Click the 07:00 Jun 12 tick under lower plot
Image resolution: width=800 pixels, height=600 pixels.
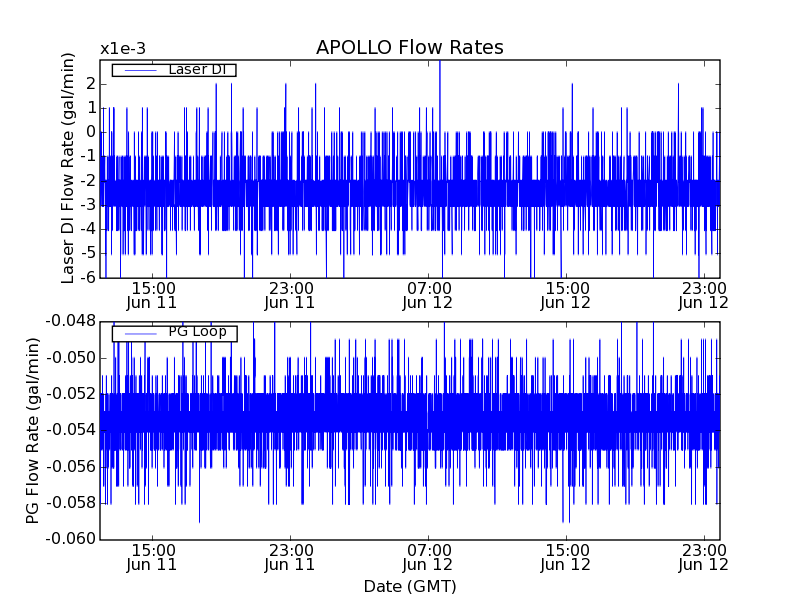428,556
